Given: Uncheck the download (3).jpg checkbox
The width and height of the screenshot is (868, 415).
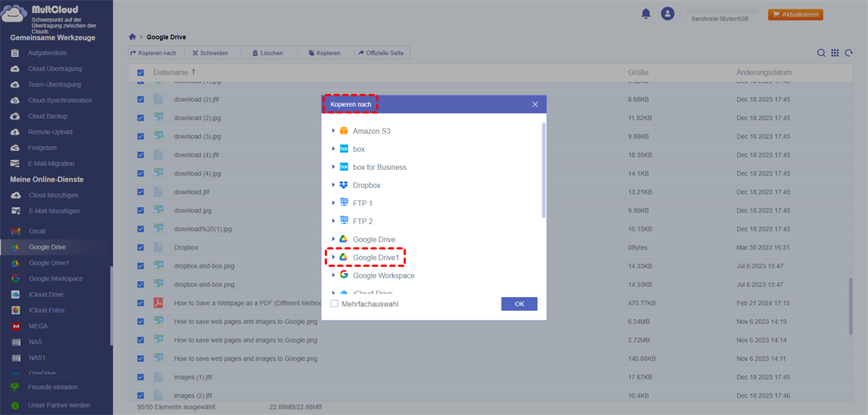Looking at the screenshot, I should pos(140,136).
